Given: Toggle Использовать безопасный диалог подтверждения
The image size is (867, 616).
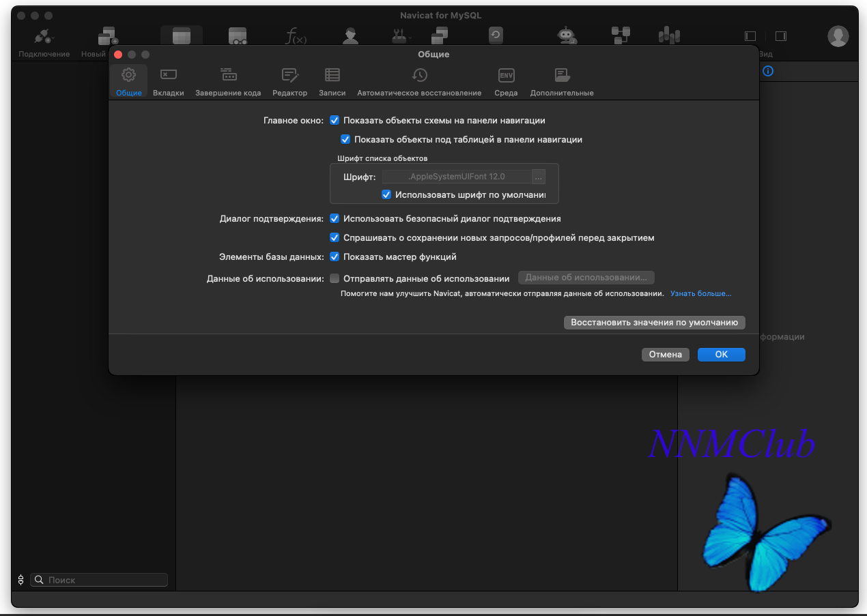Looking at the screenshot, I should click(x=335, y=219).
